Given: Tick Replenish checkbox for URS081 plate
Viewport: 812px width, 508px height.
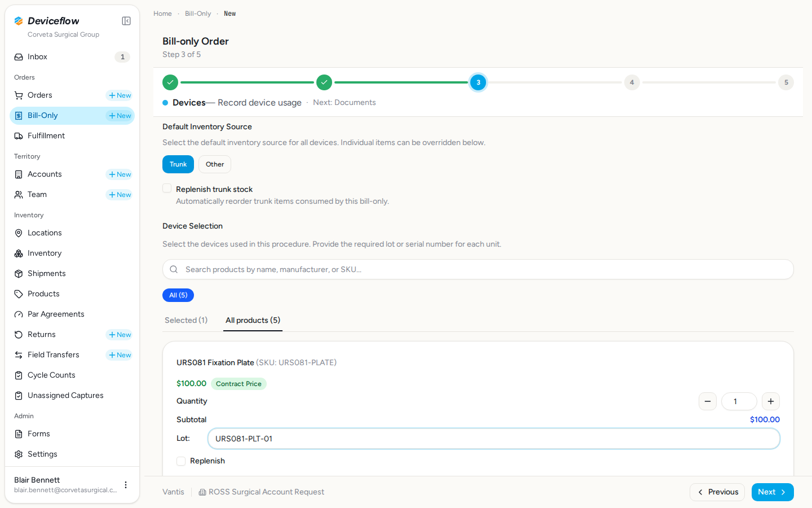Looking at the screenshot, I should (x=181, y=461).
